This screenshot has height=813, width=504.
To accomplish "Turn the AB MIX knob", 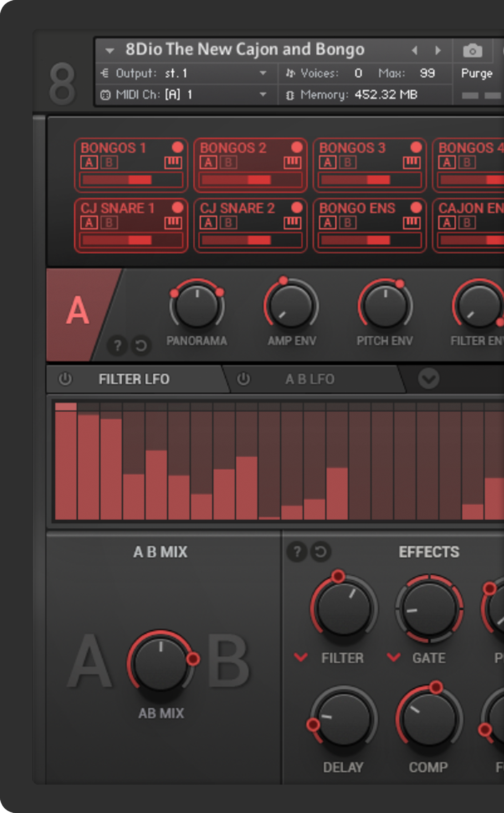I will tap(161, 663).
